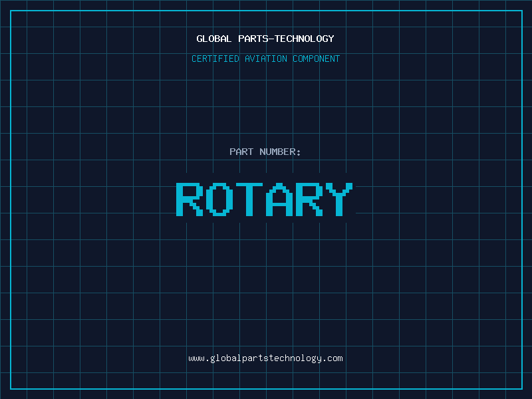The image size is (532, 399).
Task: Select the word PARTS in the header
Action: click(x=253, y=39)
